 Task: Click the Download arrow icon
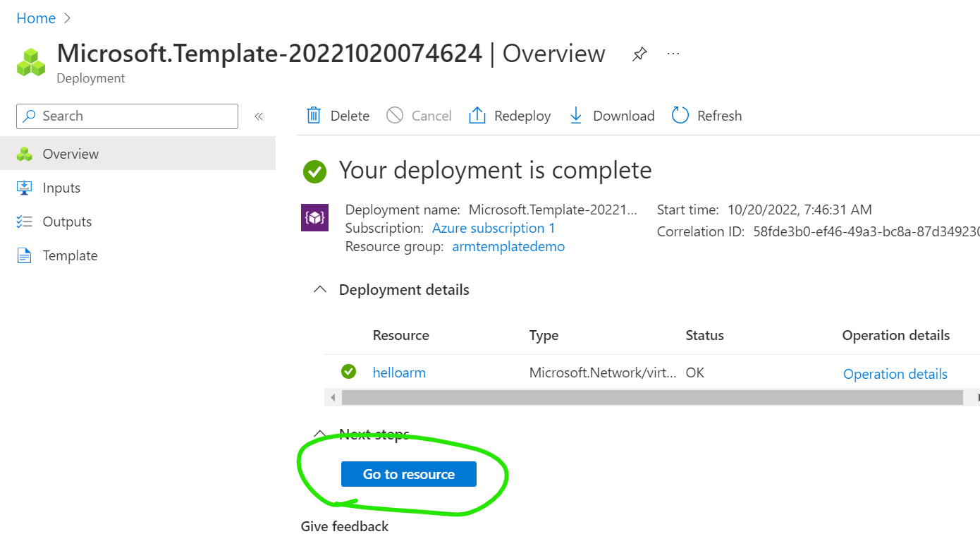point(576,116)
